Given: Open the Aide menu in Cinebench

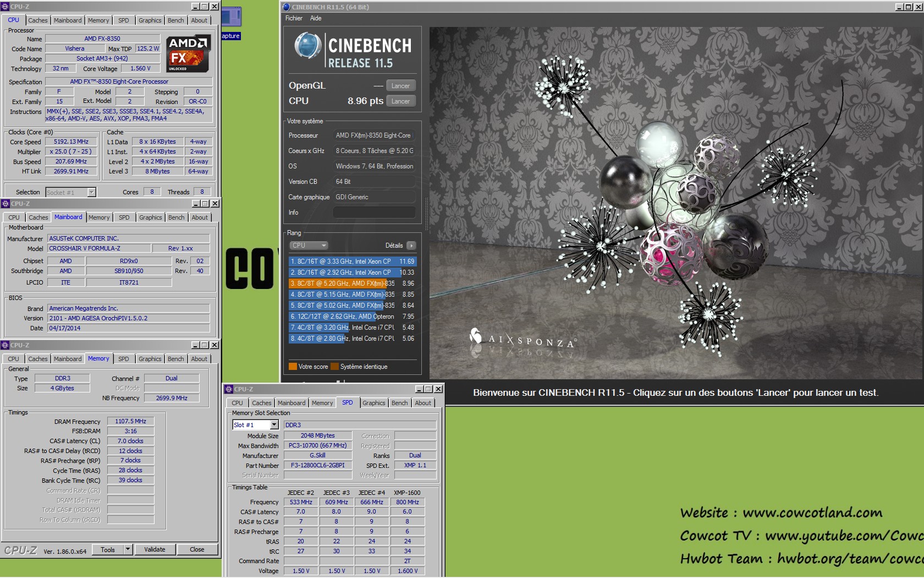Looking at the screenshot, I should coord(316,18).
